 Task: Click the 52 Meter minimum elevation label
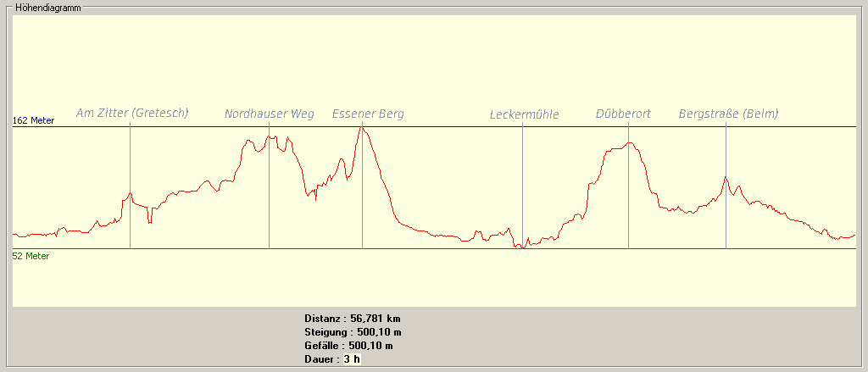click(31, 256)
